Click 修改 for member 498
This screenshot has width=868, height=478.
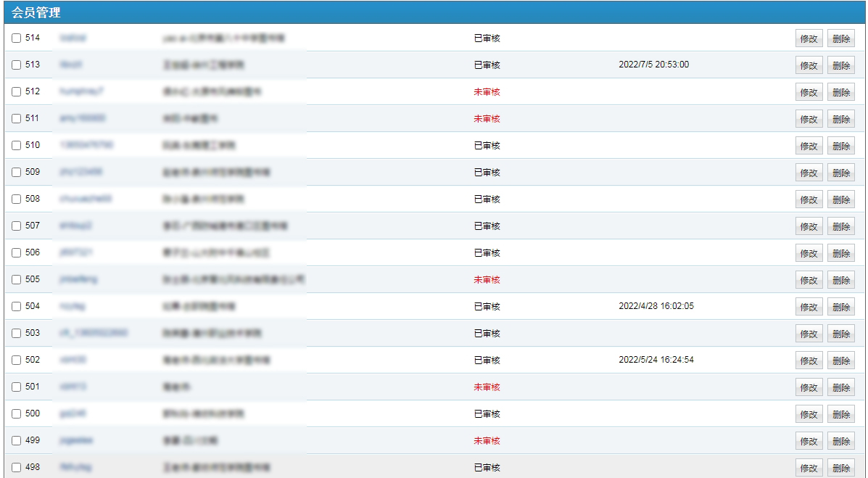pos(809,469)
